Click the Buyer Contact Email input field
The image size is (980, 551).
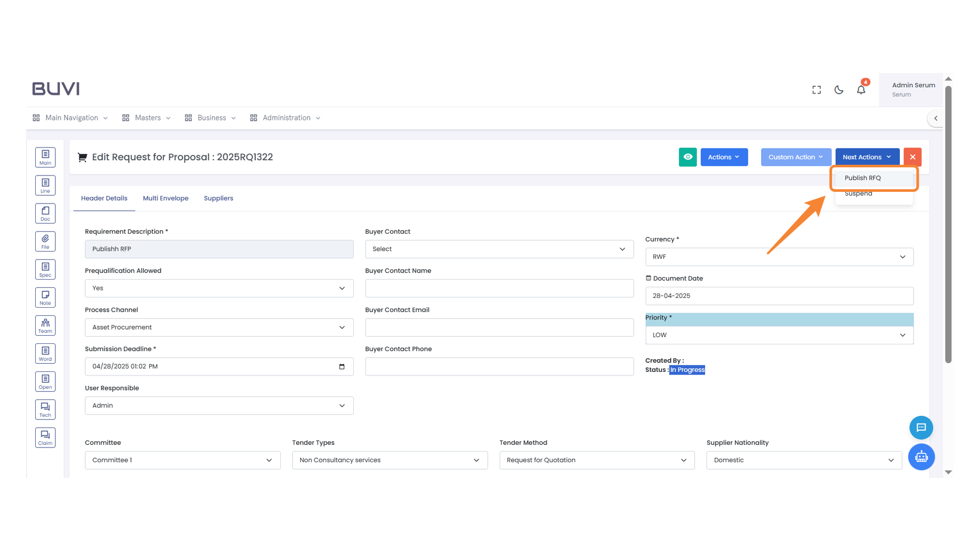click(499, 327)
